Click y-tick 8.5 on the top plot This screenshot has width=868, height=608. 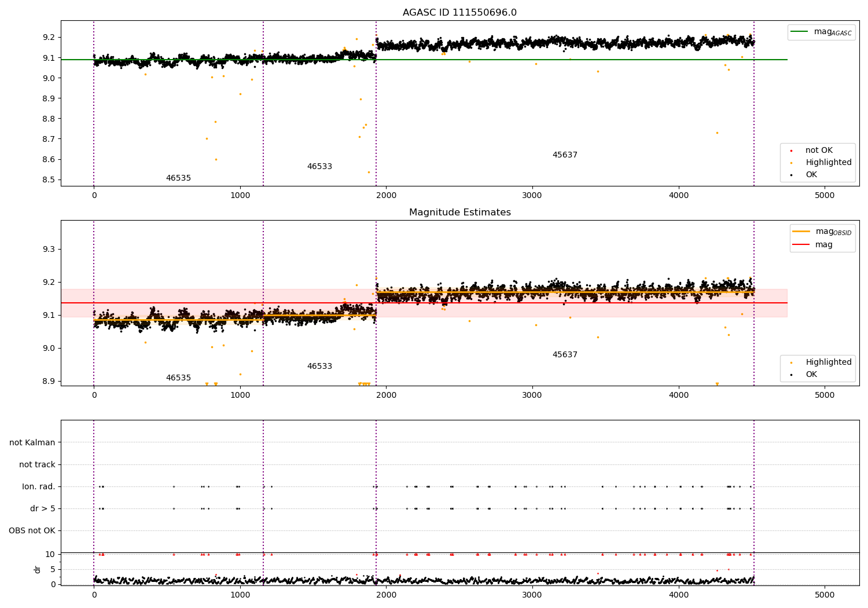tap(49, 180)
